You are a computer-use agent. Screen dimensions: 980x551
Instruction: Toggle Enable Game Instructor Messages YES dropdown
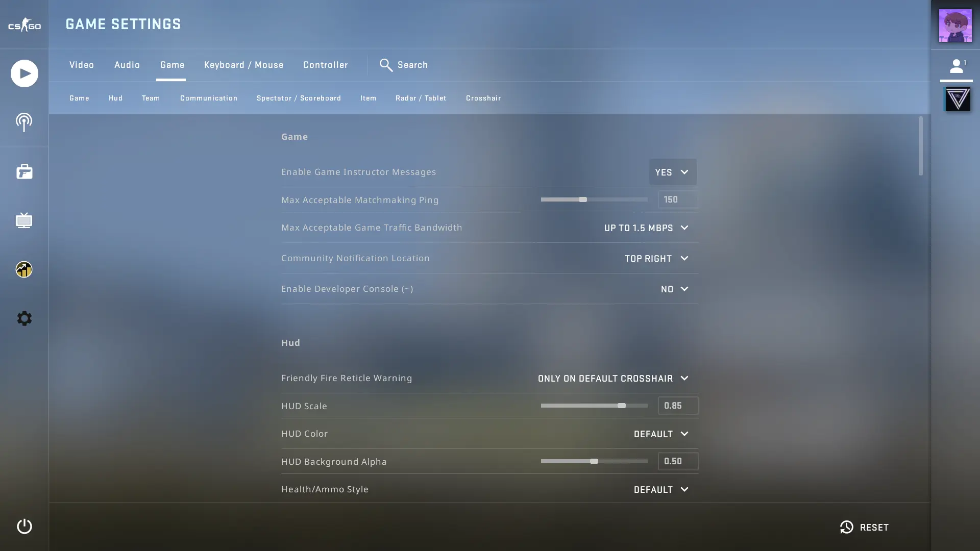point(672,172)
